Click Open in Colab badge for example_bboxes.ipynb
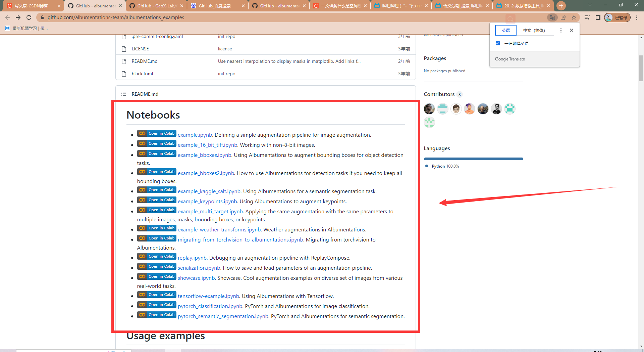This screenshot has height=352, width=644. click(x=157, y=153)
